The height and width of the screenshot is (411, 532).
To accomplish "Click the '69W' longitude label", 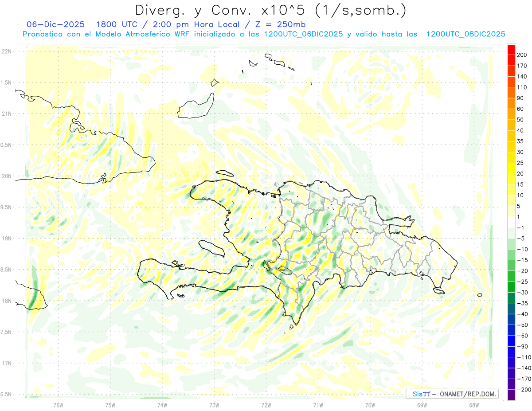I will tap(422, 405).
